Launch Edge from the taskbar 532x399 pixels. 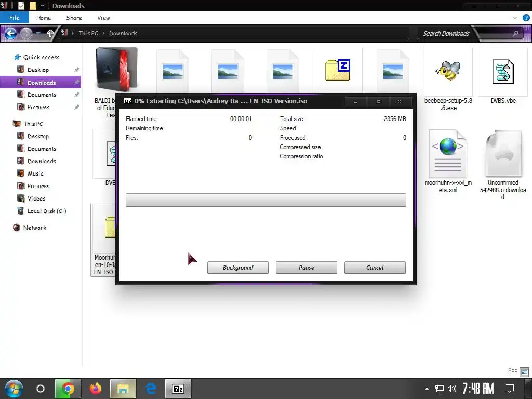(x=151, y=389)
